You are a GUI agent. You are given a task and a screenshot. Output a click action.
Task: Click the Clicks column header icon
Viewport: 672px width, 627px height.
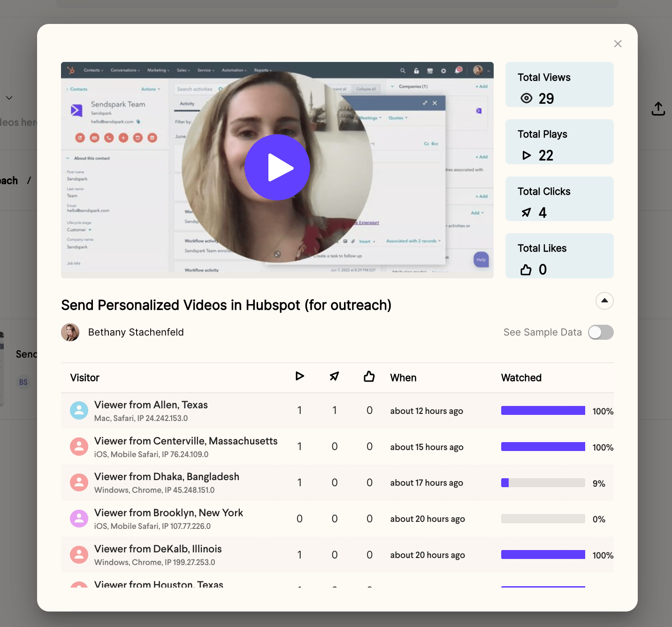click(x=334, y=376)
